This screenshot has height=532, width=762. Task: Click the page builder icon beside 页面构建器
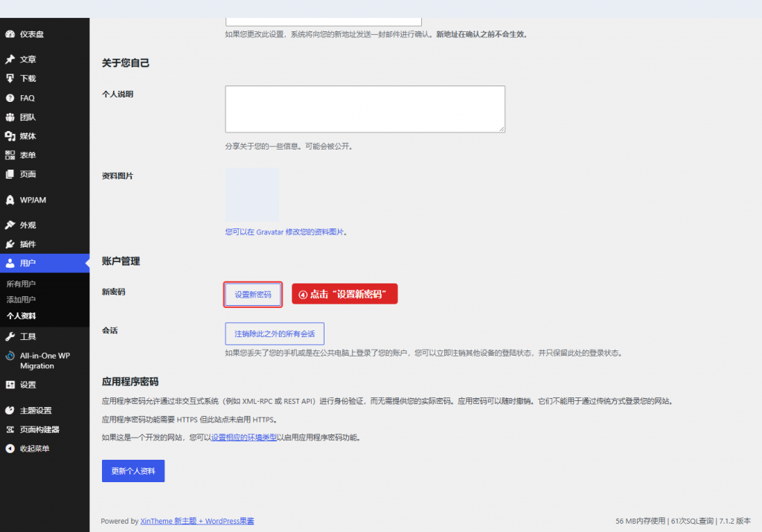tap(10, 429)
